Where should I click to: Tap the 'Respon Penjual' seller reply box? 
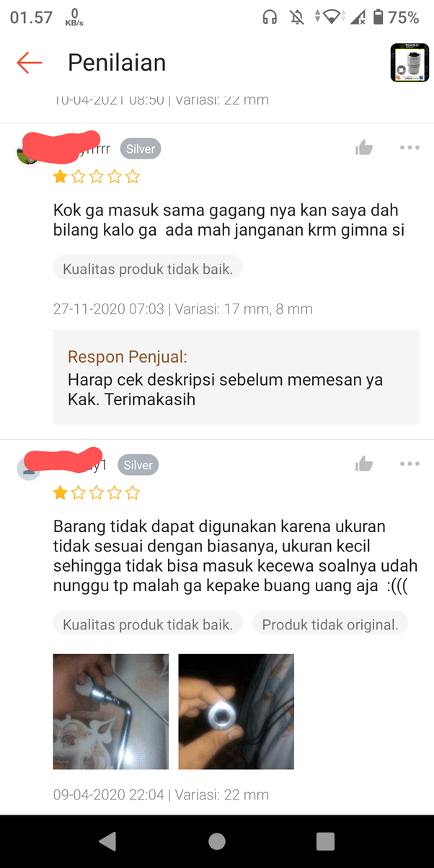pyautogui.click(x=236, y=377)
